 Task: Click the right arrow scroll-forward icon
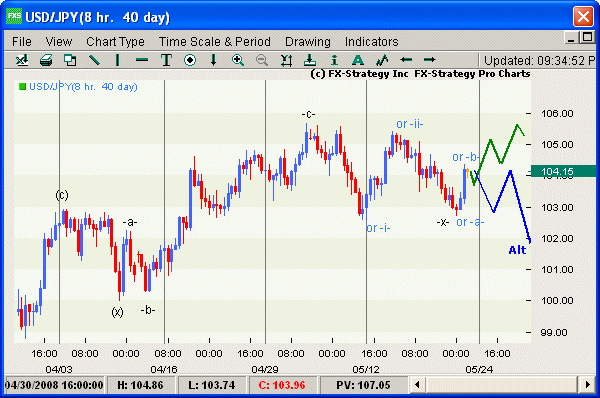(x=429, y=60)
